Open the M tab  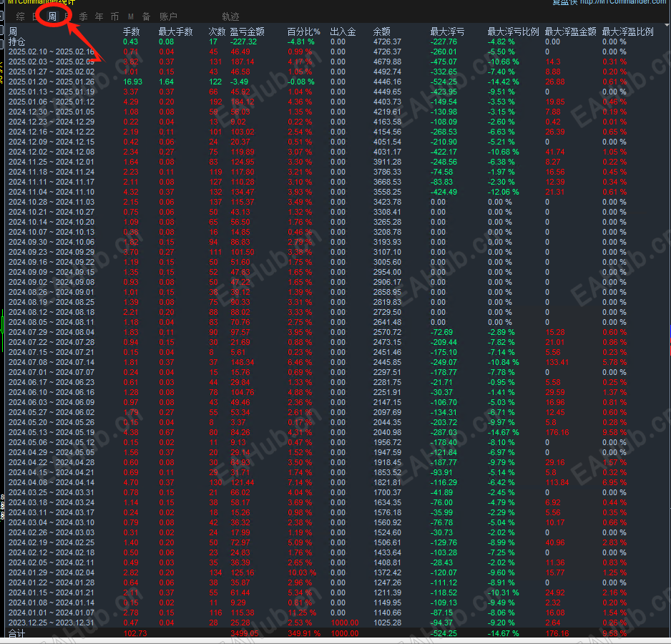pos(130,16)
